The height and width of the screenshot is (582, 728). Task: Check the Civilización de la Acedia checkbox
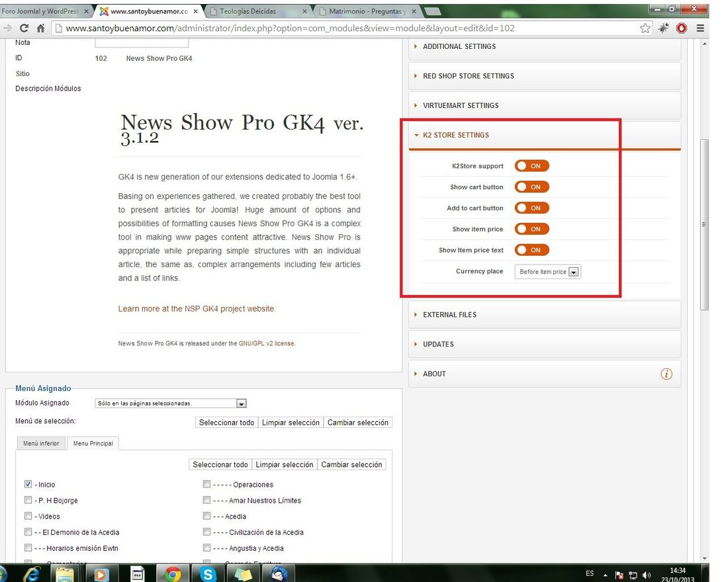[x=206, y=532]
